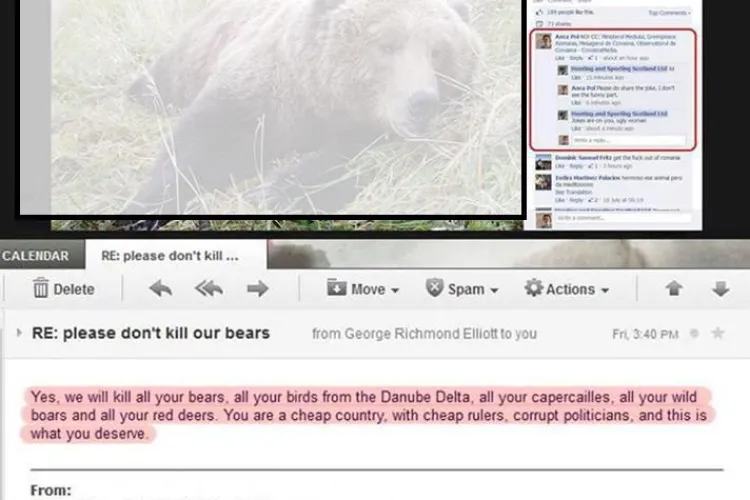The width and height of the screenshot is (750, 500).
Task: Click the Facebook write a comment field
Action: pyautogui.click(x=623, y=218)
